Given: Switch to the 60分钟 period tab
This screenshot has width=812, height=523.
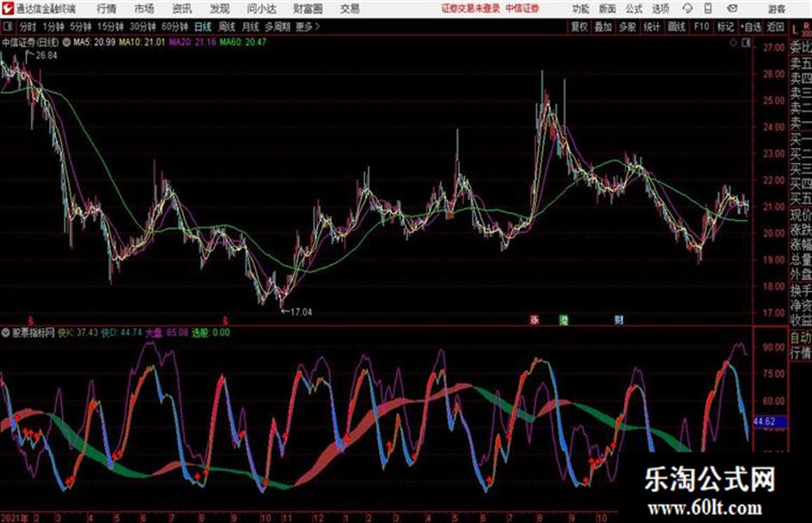Looking at the screenshot, I should [x=175, y=27].
